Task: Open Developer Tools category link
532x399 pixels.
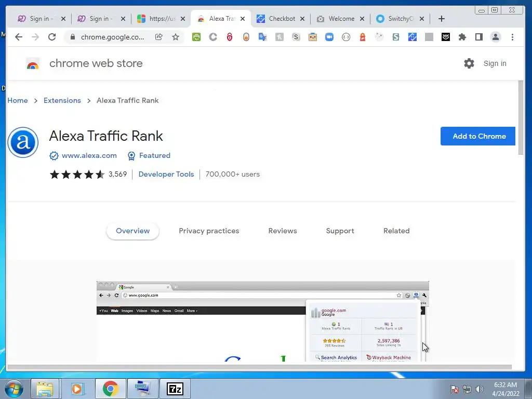Action: [166, 175]
